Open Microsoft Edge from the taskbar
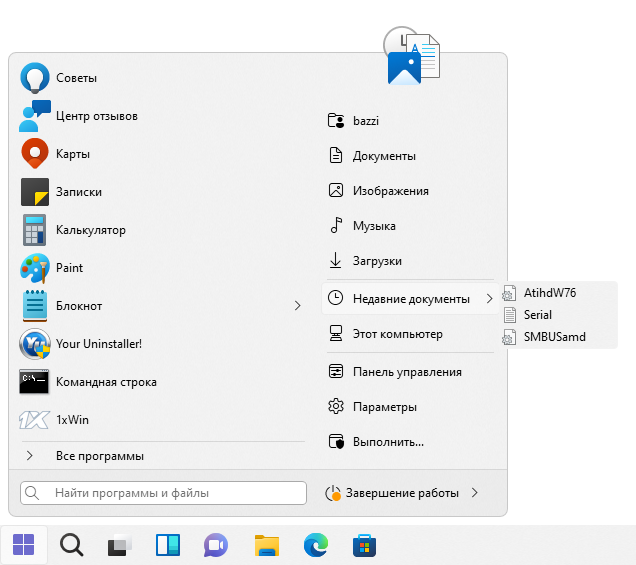The image size is (636, 565). pyautogui.click(x=315, y=545)
